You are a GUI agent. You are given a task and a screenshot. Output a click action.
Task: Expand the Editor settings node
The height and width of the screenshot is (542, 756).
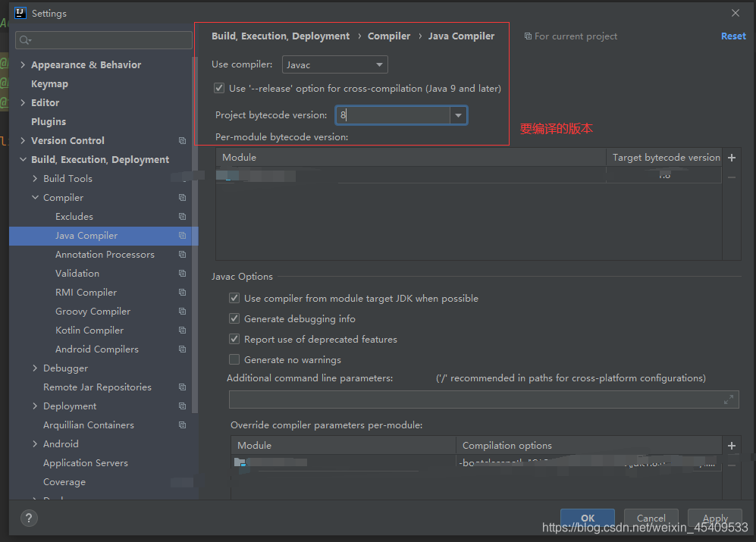[x=23, y=102]
